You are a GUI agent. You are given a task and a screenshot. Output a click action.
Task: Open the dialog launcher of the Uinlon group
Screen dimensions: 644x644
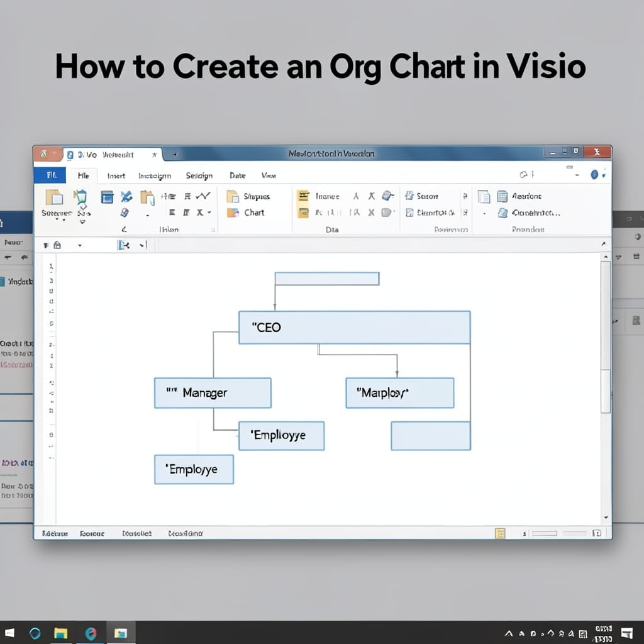click(213, 230)
